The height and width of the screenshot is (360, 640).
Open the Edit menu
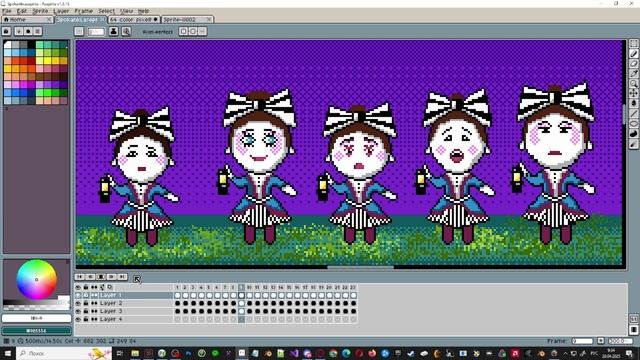(22, 11)
